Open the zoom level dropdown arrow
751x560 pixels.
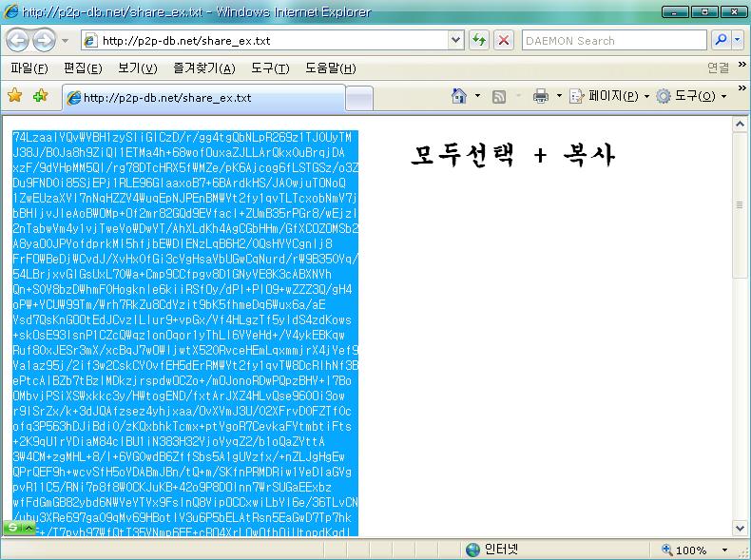point(724,550)
